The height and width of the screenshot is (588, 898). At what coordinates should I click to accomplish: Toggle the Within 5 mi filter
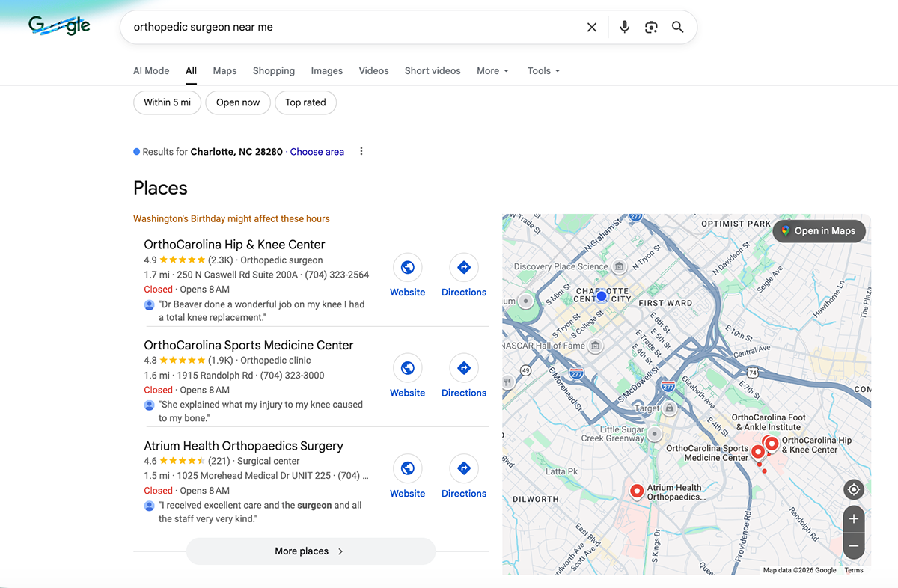[x=167, y=102]
